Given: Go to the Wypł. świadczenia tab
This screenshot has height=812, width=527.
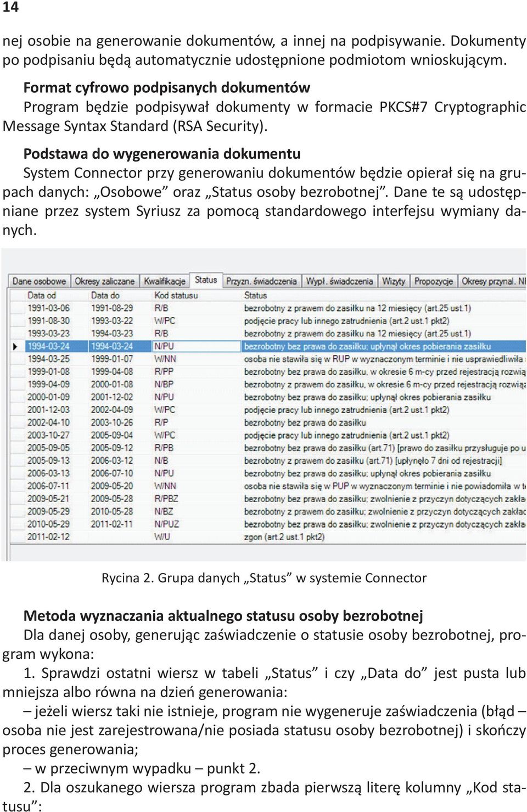Looking at the screenshot, I should click(339, 281).
